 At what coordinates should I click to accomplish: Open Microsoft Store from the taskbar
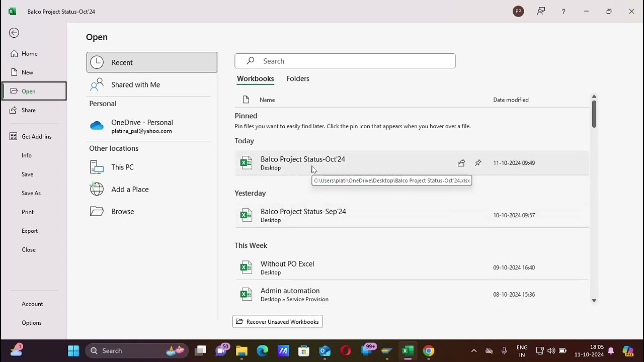point(304,351)
